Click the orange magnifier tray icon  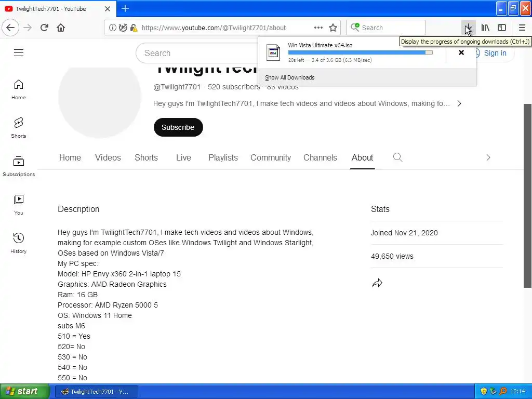pos(503,391)
